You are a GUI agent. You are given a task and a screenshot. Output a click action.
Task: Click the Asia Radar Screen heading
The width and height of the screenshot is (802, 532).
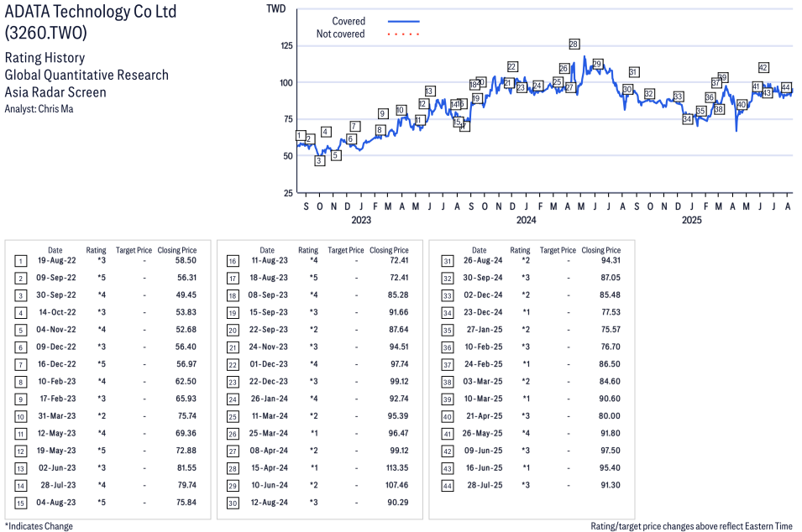55,92
